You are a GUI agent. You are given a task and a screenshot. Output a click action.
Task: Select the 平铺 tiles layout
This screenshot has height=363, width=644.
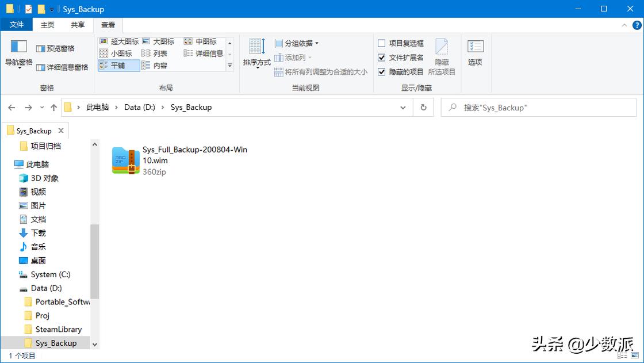[x=118, y=65]
